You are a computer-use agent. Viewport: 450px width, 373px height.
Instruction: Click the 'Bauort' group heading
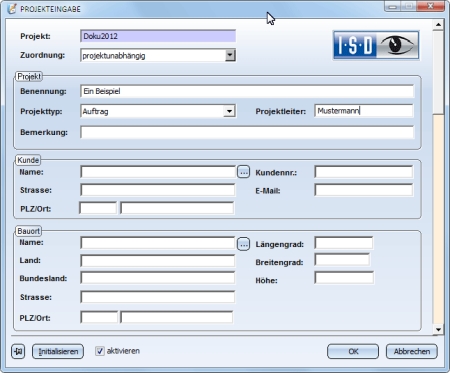coord(29,231)
